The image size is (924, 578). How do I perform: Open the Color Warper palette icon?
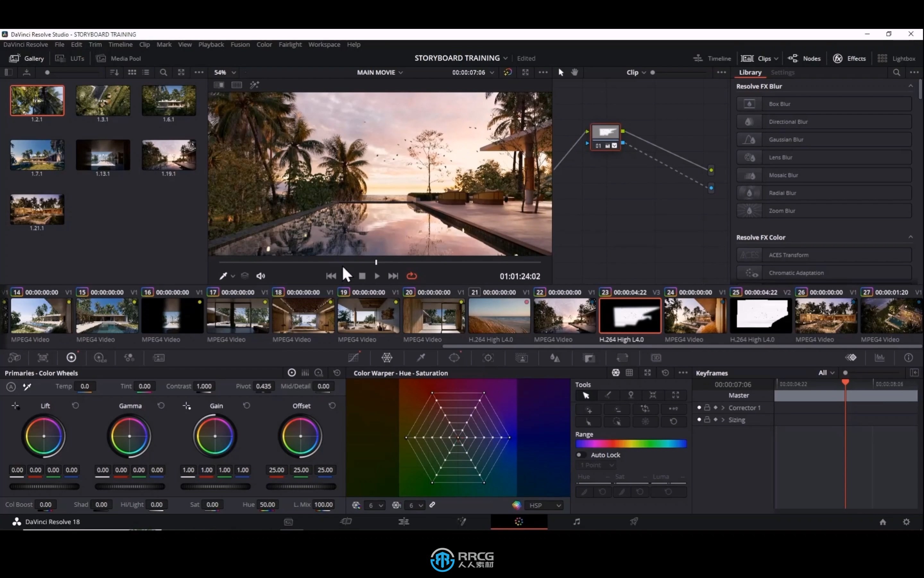pos(387,358)
